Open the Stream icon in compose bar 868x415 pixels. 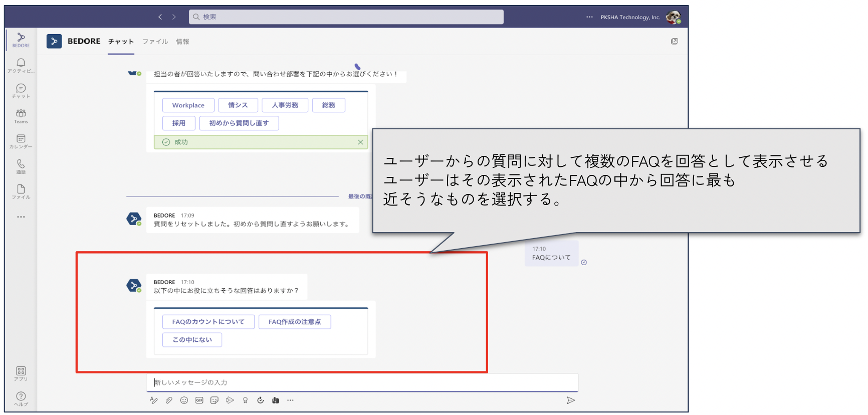[230, 400]
